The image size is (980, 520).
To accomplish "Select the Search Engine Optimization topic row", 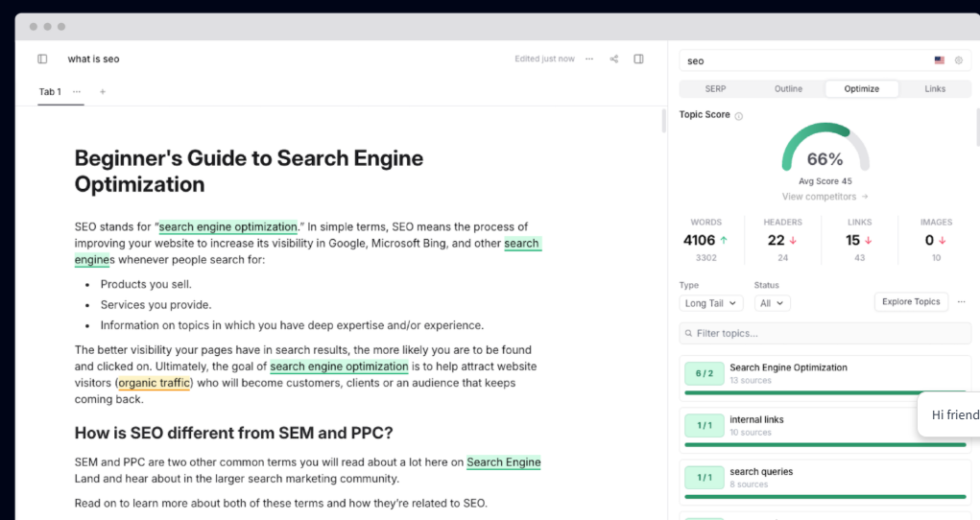I will tap(825, 378).
